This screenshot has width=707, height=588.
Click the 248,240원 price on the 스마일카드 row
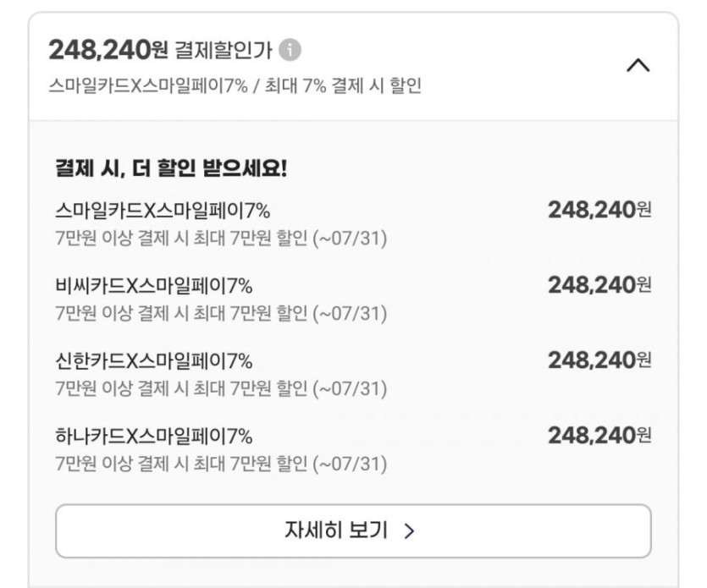point(599,210)
